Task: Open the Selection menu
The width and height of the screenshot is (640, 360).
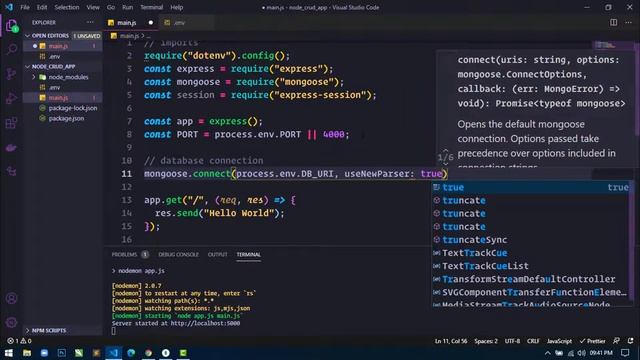Action: (67, 7)
